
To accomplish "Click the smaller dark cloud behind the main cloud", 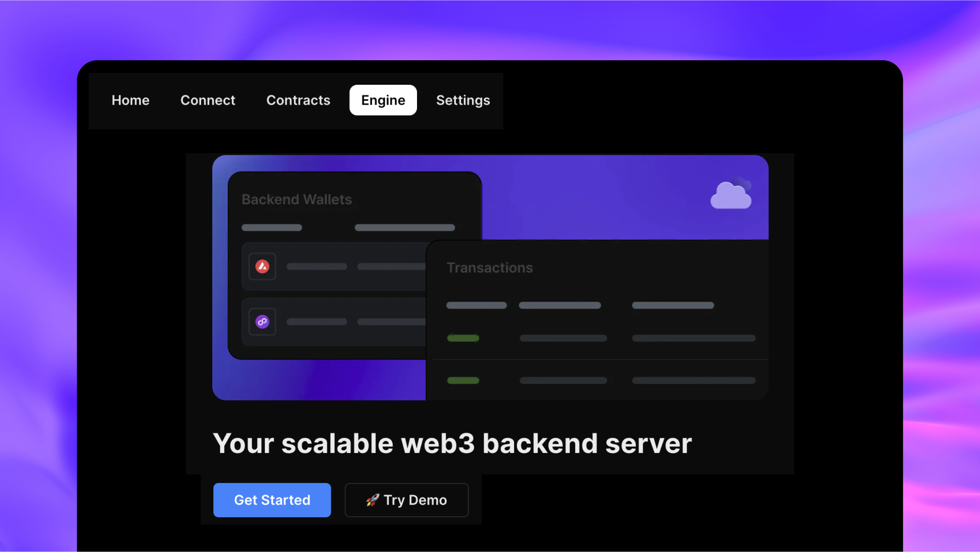I will pos(742,183).
